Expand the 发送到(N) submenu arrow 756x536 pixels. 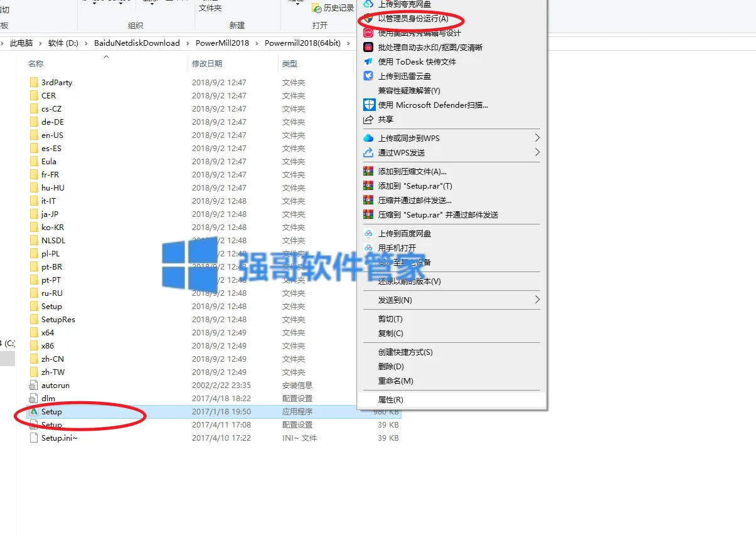pyautogui.click(x=537, y=300)
